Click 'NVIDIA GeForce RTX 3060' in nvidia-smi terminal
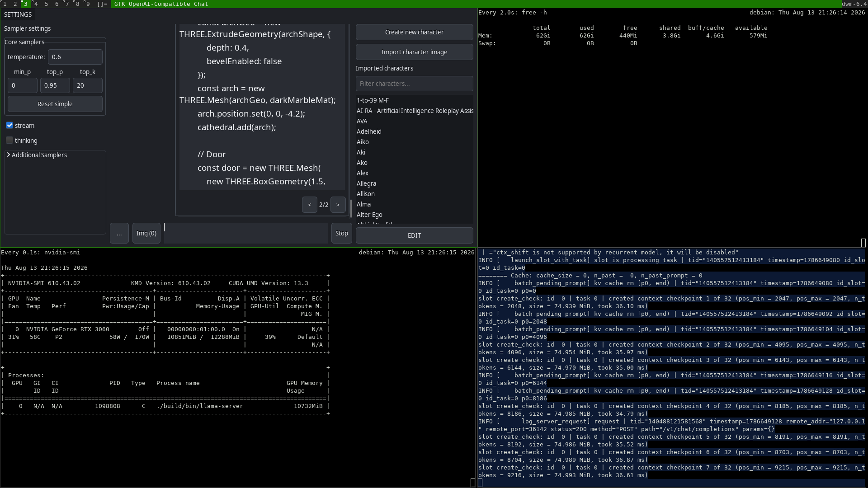Image resolution: width=868 pixels, height=488 pixels. point(67,329)
